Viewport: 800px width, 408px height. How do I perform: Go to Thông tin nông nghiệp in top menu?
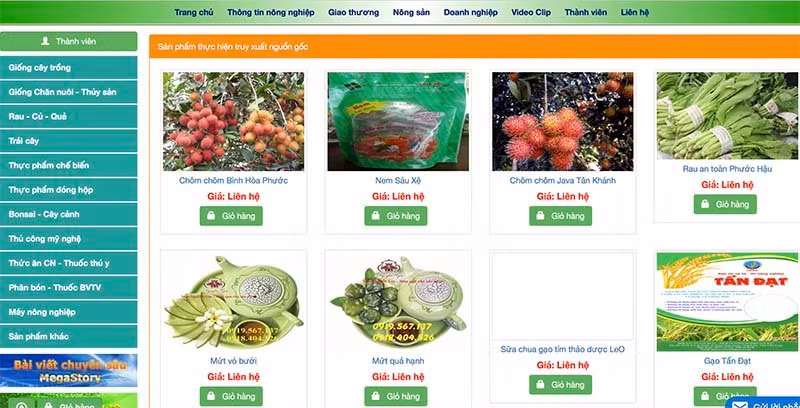click(271, 12)
